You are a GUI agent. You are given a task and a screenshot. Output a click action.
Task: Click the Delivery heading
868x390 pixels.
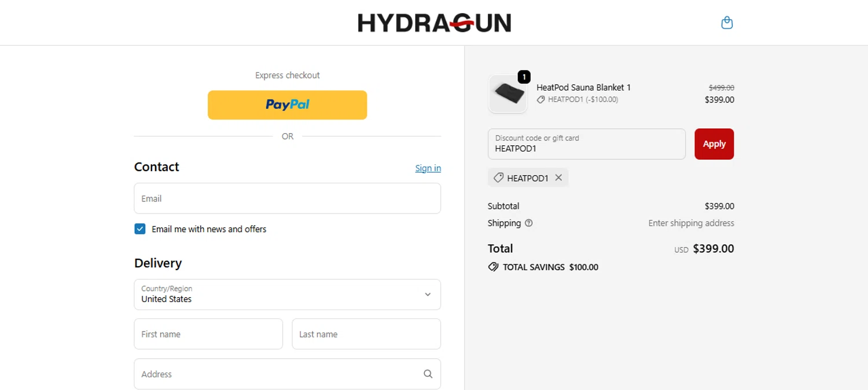(x=158, y=263)
